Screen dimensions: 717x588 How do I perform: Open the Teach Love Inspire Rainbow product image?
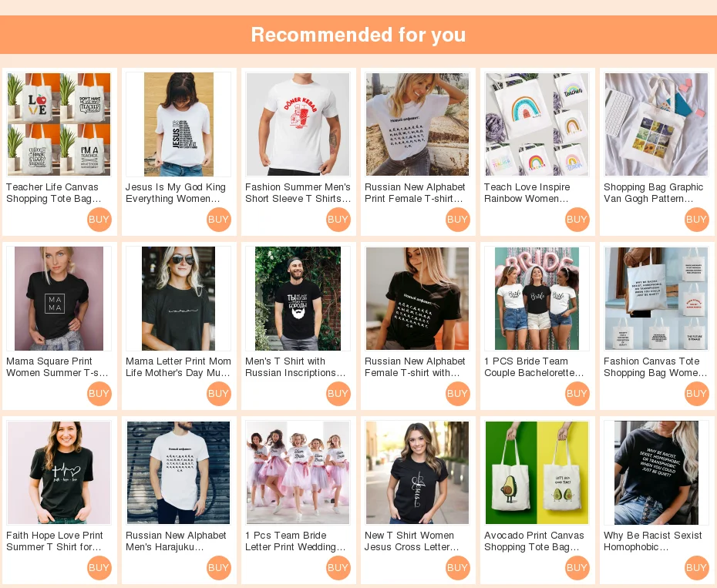pyautogui.click(x=537, y=124)
